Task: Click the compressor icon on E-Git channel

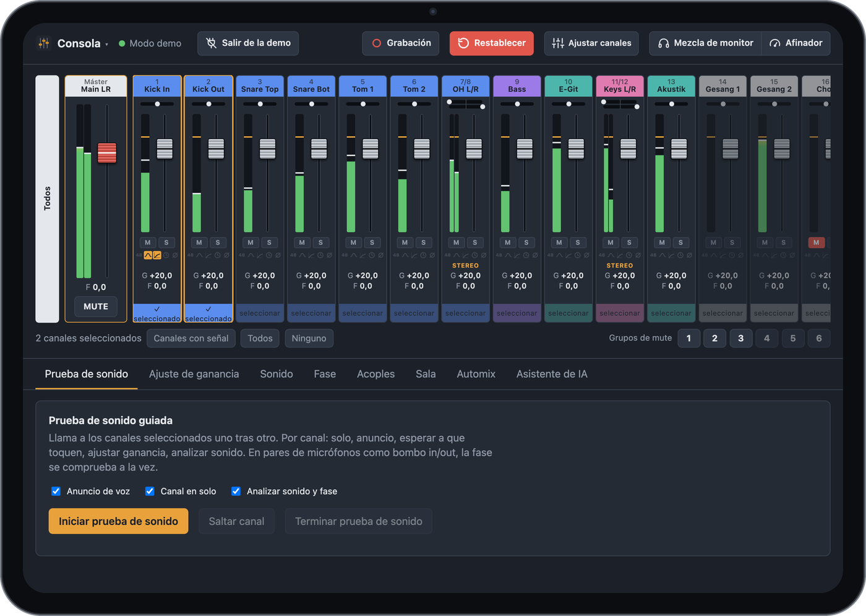Action: click(568, 255)
